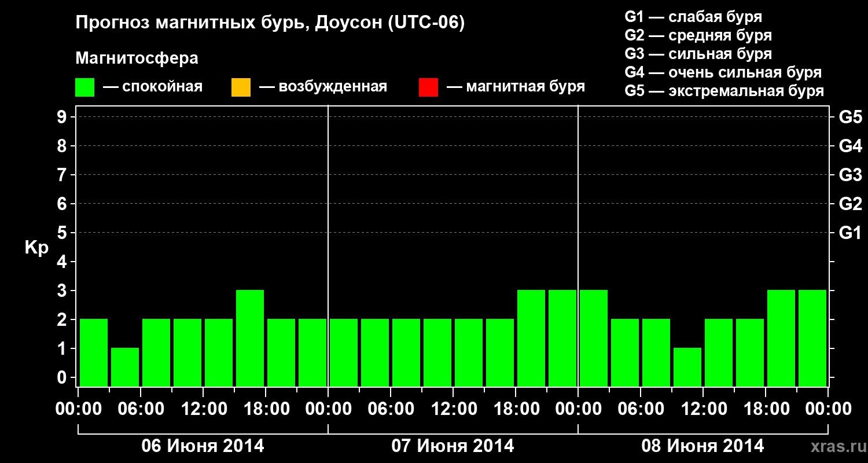This screenshot has height=463, width=868.
Task: Select the 08 June 03:00–06:00 bar
Action: click(x=625, y=352)
